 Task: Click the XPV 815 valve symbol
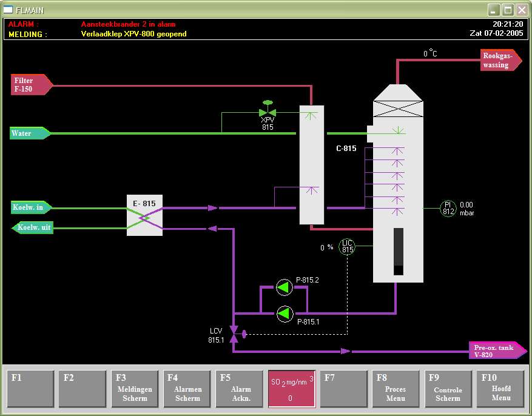pos(268,112)
